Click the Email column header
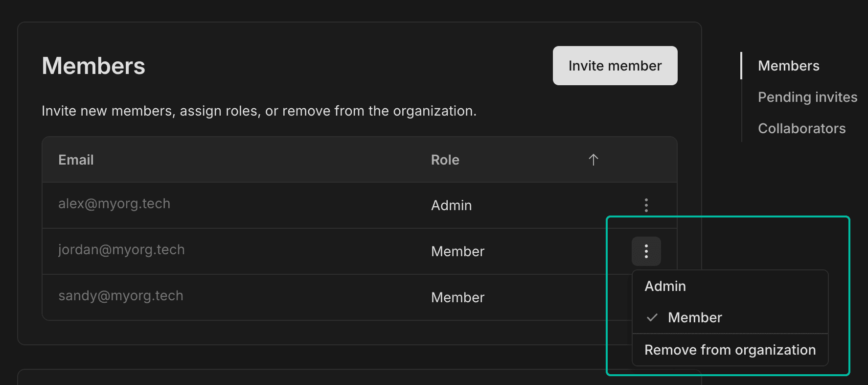Viewport: 868px width, 385px height. [x=76, y=160]
